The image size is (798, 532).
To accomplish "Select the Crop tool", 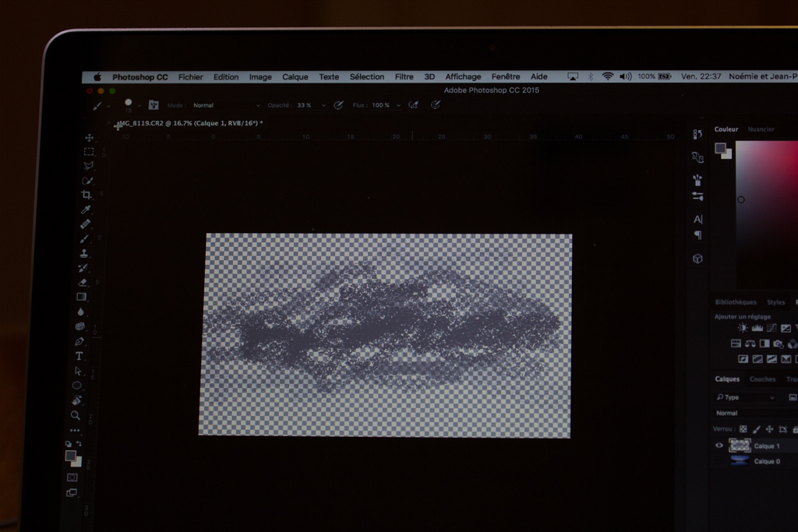I will coord(87,195).
